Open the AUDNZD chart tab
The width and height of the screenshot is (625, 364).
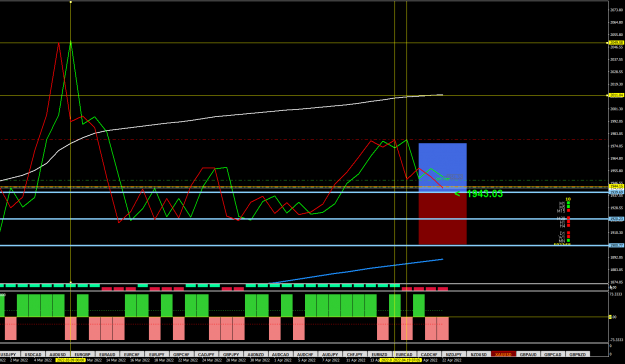point(255,354)
